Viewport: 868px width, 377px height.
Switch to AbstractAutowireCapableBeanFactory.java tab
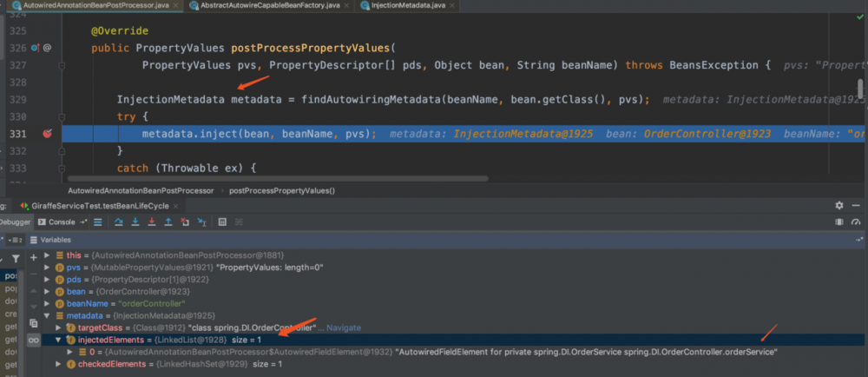point(269,5)
